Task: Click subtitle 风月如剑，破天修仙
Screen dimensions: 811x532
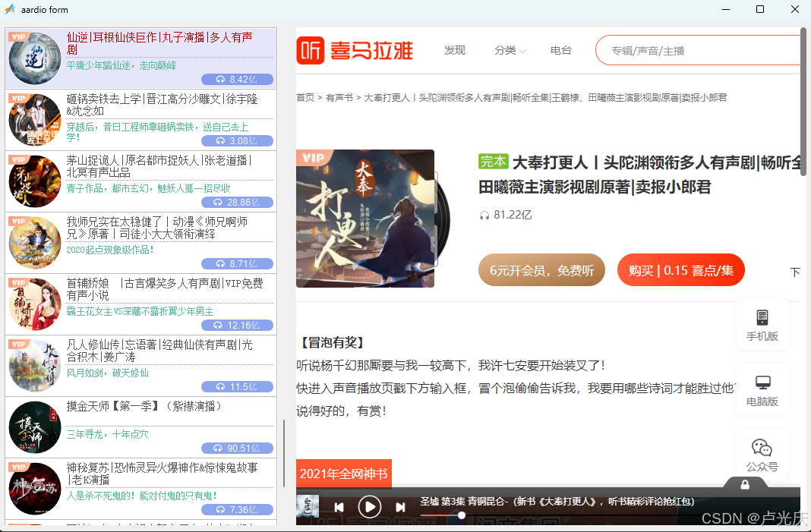Action: click(108, 373)
